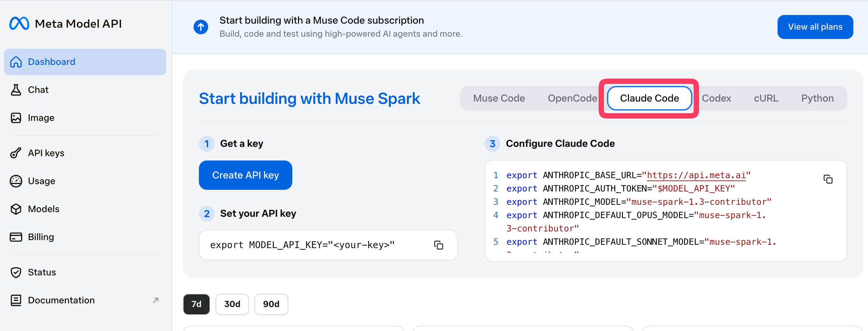Switch to the Codex tab
The image size is (868, 331).
click(x=716, y=98)
